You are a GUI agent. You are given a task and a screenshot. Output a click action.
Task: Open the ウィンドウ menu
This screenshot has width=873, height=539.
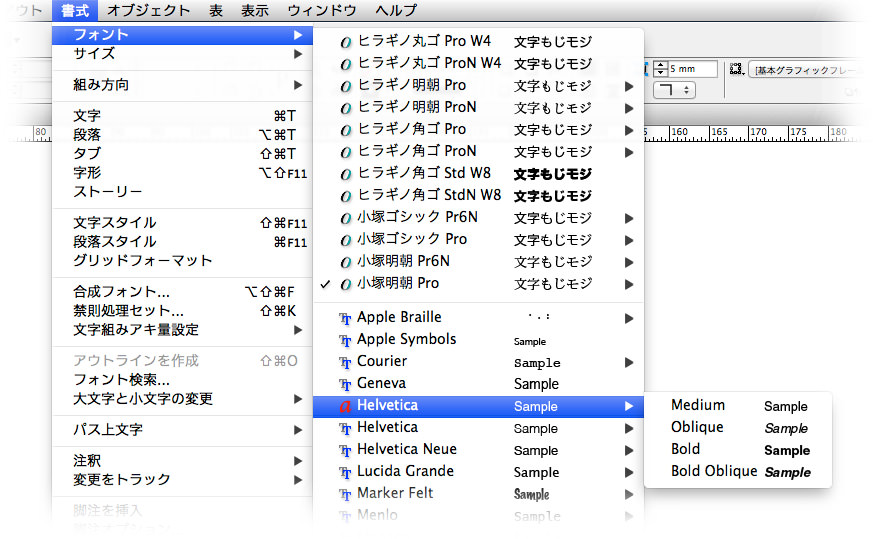point(322,10)
